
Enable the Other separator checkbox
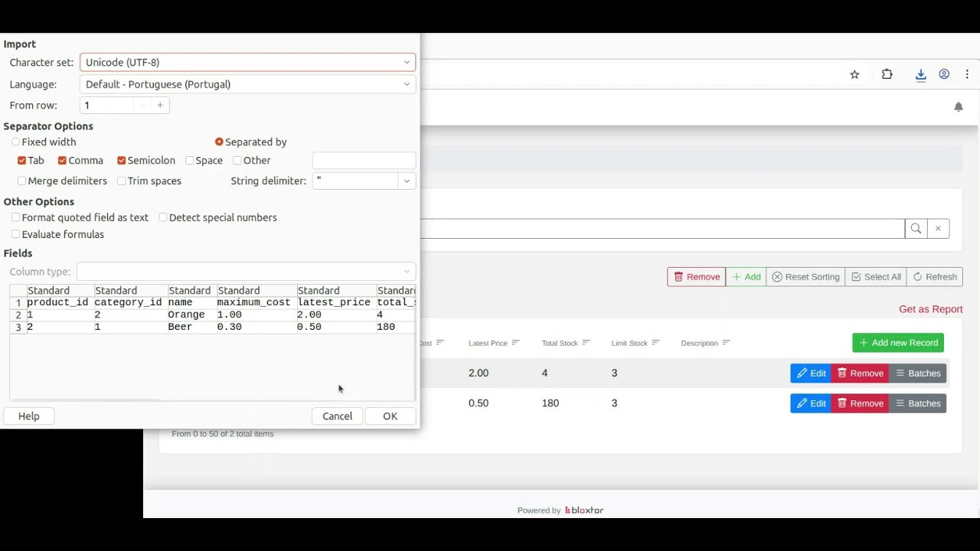237,161
